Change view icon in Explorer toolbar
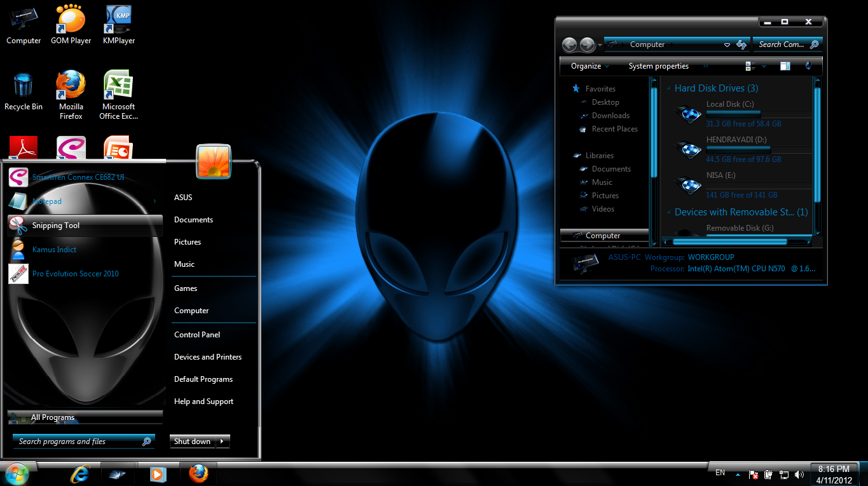Screen dimensions: 868x486 (750, 66)
